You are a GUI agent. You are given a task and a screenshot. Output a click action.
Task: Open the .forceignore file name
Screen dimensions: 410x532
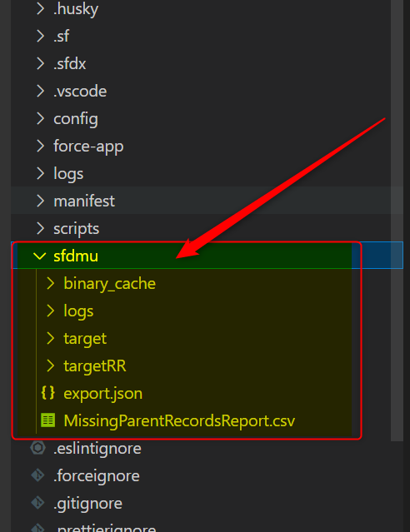pos(97,476)
